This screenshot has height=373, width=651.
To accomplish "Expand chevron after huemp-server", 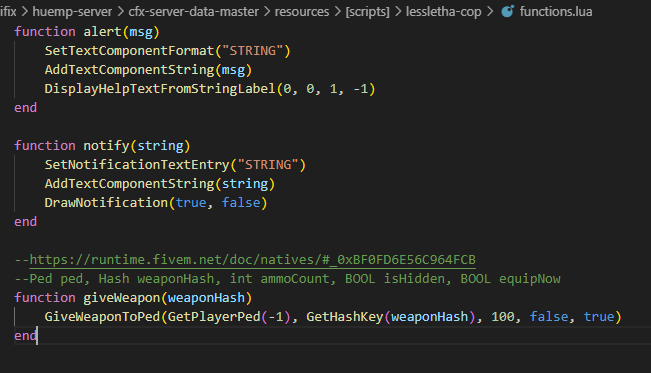I will pos(120,12).
